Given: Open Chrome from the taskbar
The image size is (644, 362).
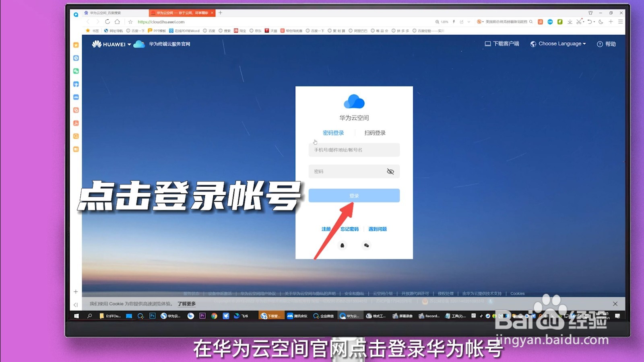Looking at the screenshot, I should tap(214, 316).
